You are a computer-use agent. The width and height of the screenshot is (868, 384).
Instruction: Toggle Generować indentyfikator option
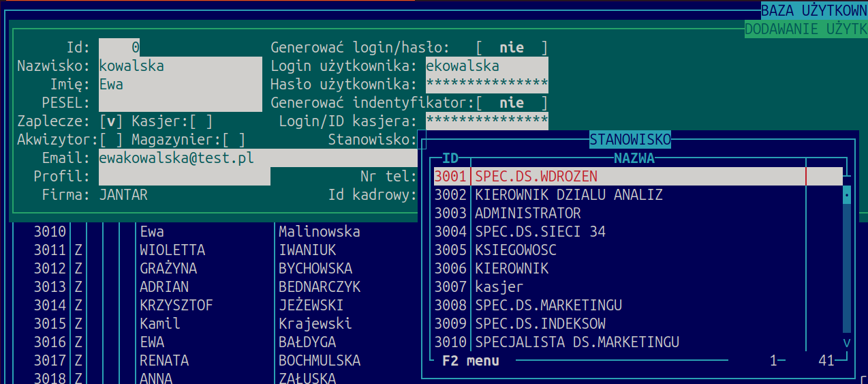[x=511, y=103]
